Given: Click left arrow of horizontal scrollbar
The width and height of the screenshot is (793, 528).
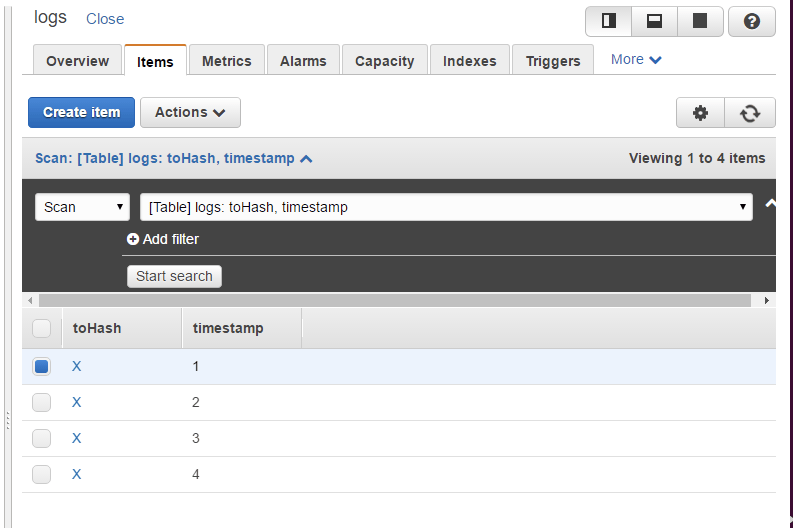Looking at the screenshot, I should pyautogui.click(x=30, y=300).
